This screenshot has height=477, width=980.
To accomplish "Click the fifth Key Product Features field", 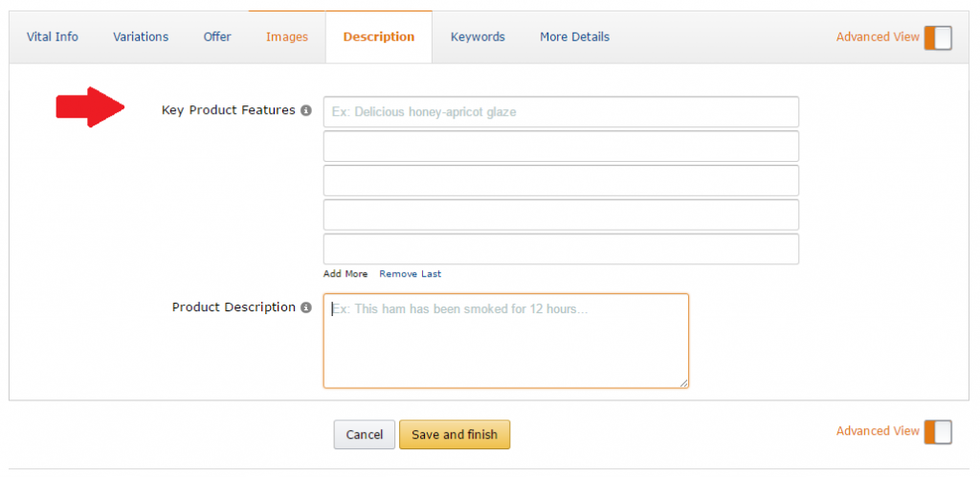I will [561, 249].
